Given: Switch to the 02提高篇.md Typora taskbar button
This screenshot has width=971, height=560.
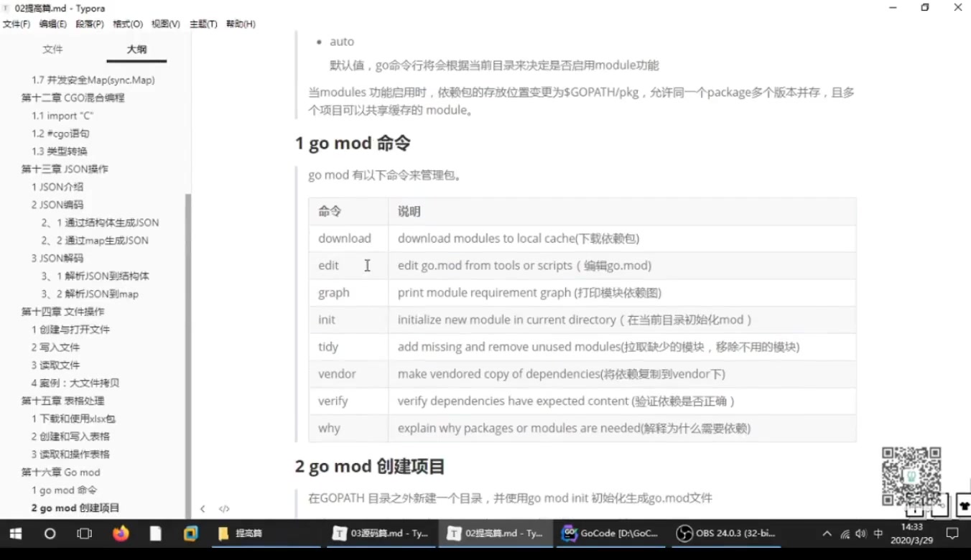Looking at the screenshot, I should 496,533.
